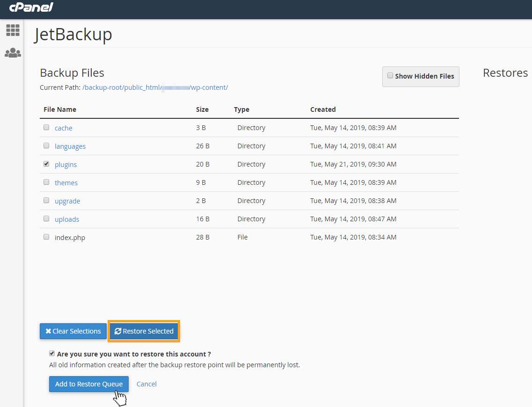Open the cache directory link
Viewport: 532px width, 407px height.
pyautogui.click(x=64, y=128)
